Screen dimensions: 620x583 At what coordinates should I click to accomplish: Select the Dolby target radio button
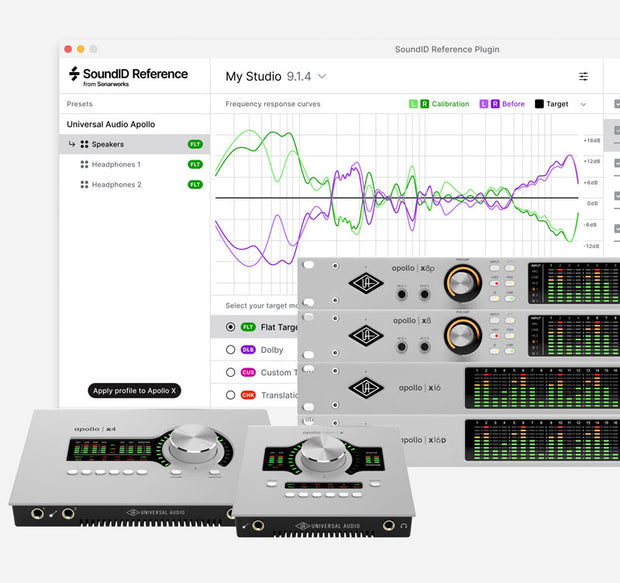click(x=231, y=350)
